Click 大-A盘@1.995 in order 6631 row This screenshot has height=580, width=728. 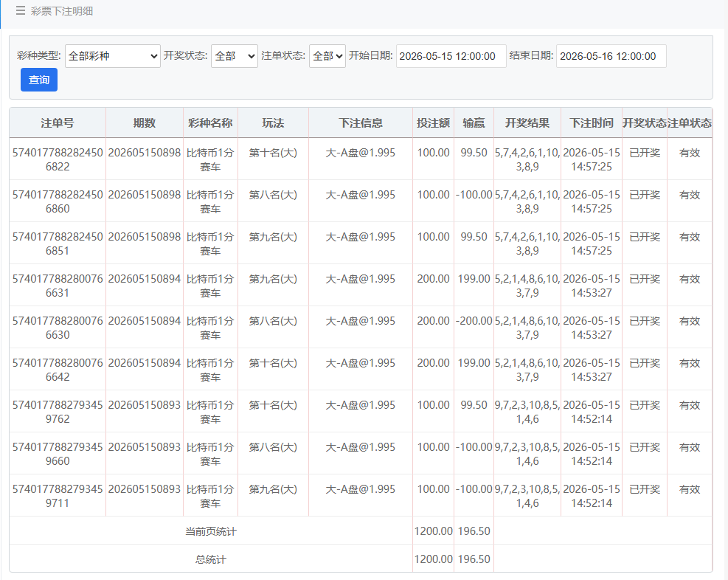click(360, 279)
